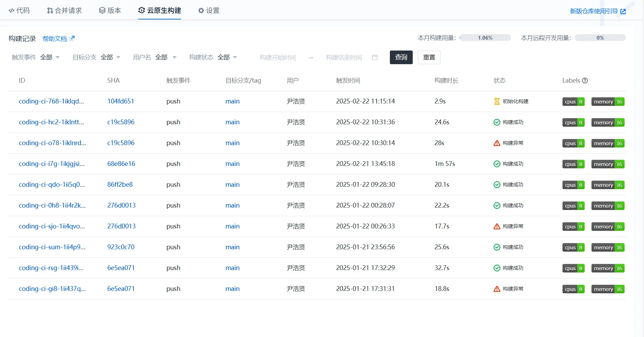This screenshot has height=337, width=644.
Task: Open build coding-ci-qdo-1ii5q0...
Action: click(52, 185)
